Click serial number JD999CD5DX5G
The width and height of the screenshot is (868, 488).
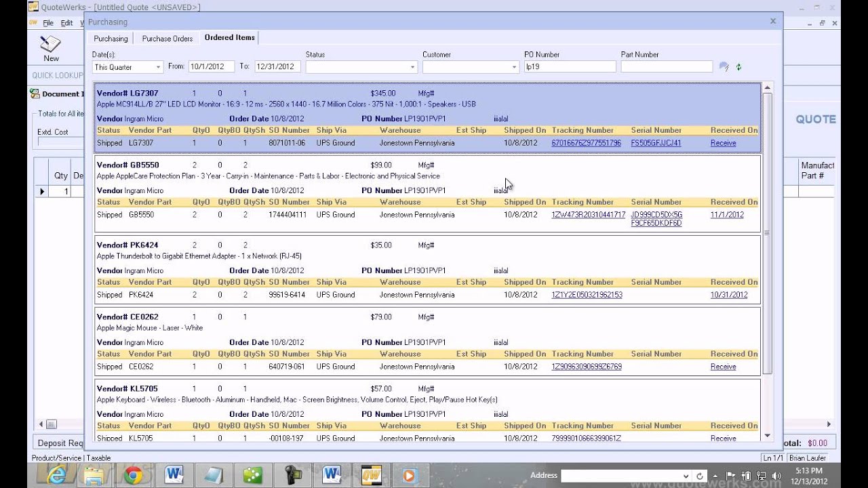pyautogui.click(x=656, y=215)
